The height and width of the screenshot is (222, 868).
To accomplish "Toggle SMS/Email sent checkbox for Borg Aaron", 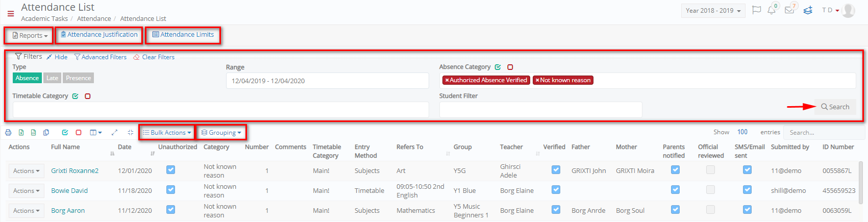I will point(747,209).
